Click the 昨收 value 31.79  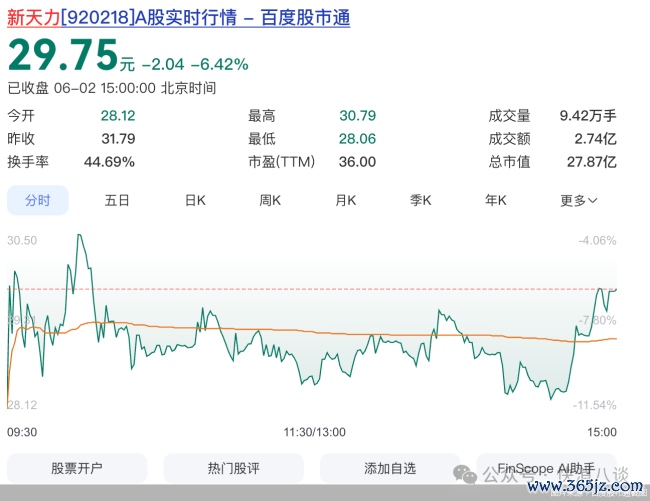coord(118,138)
